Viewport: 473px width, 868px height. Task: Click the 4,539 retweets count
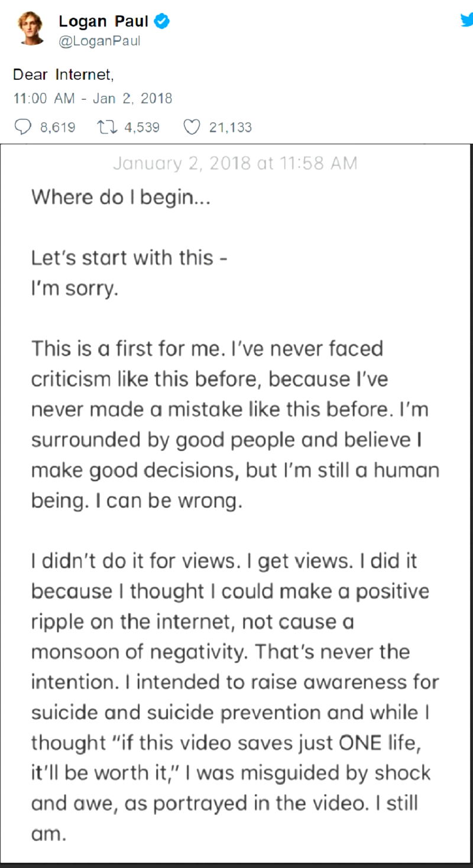[142, 127]
